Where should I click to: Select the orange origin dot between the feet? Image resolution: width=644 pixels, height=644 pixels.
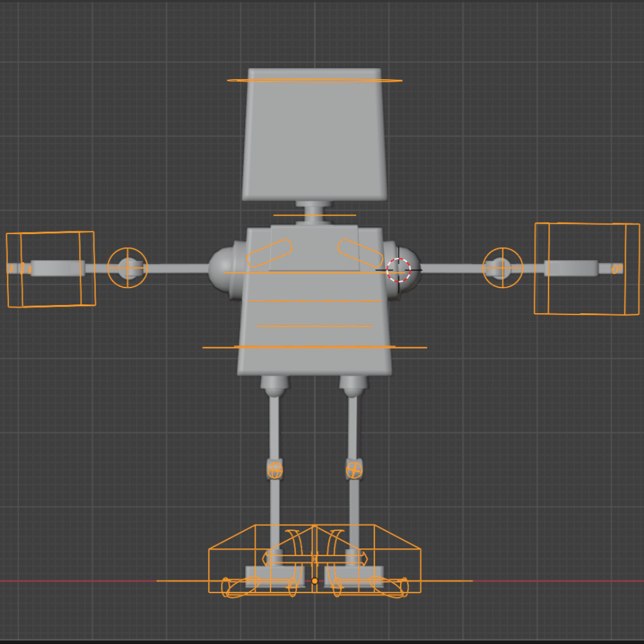pos(315,581)
